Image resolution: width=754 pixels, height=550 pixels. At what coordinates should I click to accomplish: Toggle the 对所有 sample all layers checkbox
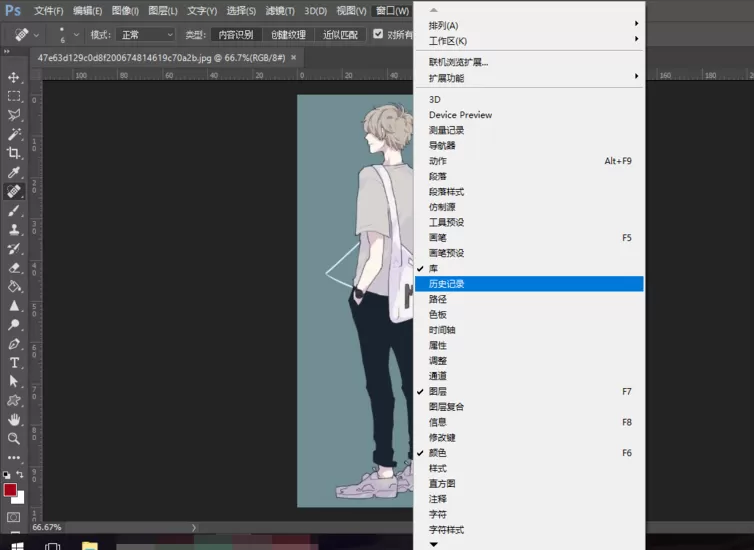pos(378,34)
